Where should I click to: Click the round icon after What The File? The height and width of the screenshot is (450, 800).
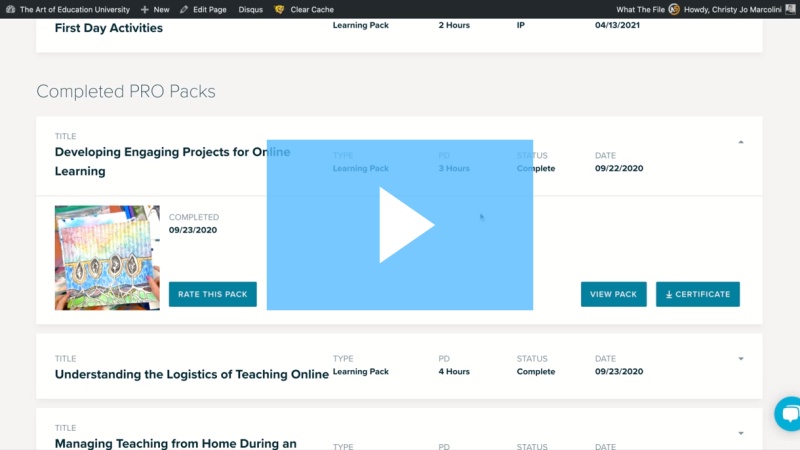pyautogui.click(x=674, y=9)
